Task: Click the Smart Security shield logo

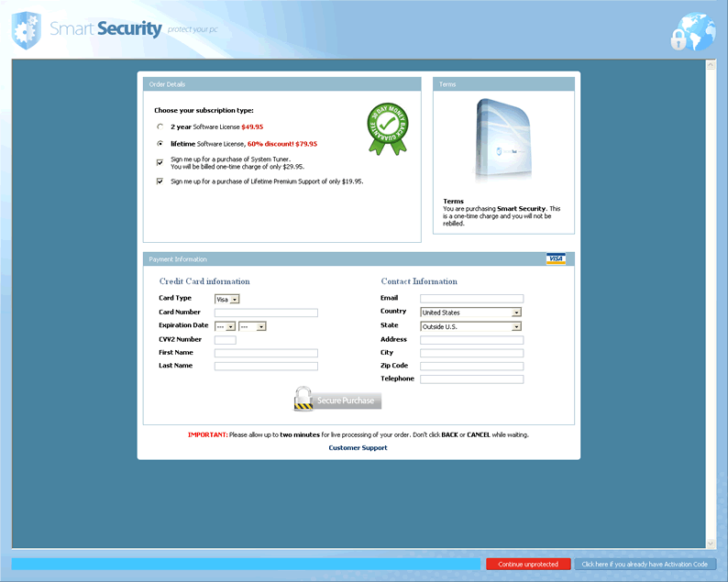Action: (x=26, y=30)
